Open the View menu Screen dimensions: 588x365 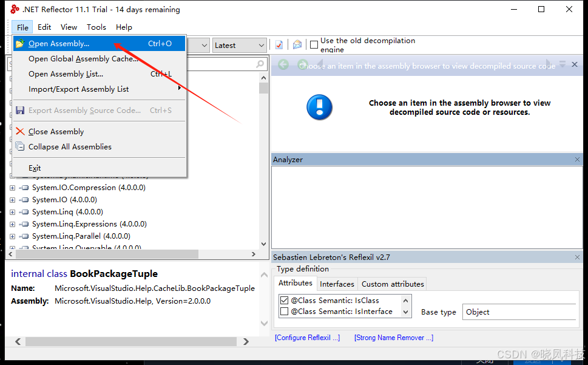point(69,27)
